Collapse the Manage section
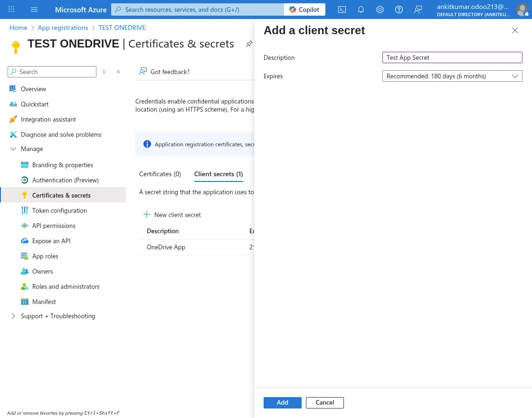This screenshot has height=418, width=532. [x=13, y=149]
